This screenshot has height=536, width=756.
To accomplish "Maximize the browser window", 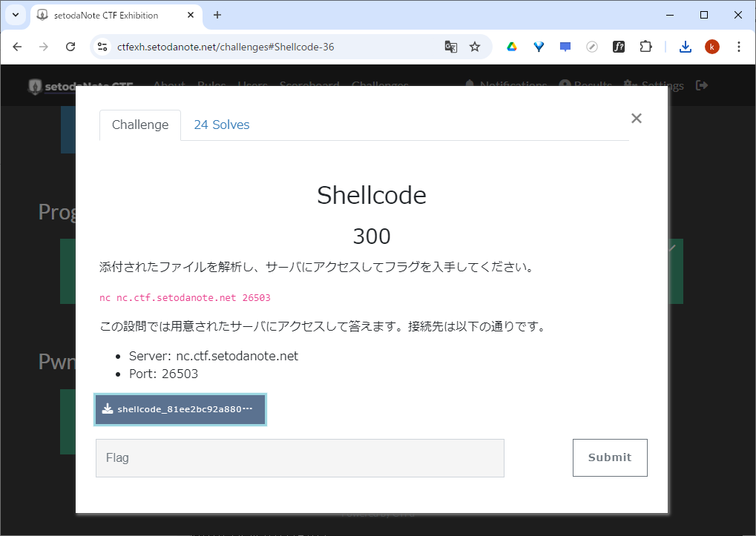I will click(x=704, y=15).
